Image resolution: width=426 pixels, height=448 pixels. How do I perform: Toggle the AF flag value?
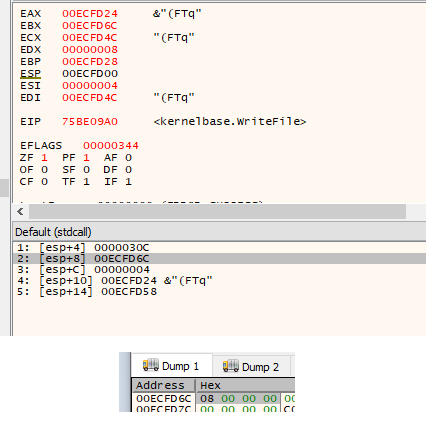coord(128,158)
